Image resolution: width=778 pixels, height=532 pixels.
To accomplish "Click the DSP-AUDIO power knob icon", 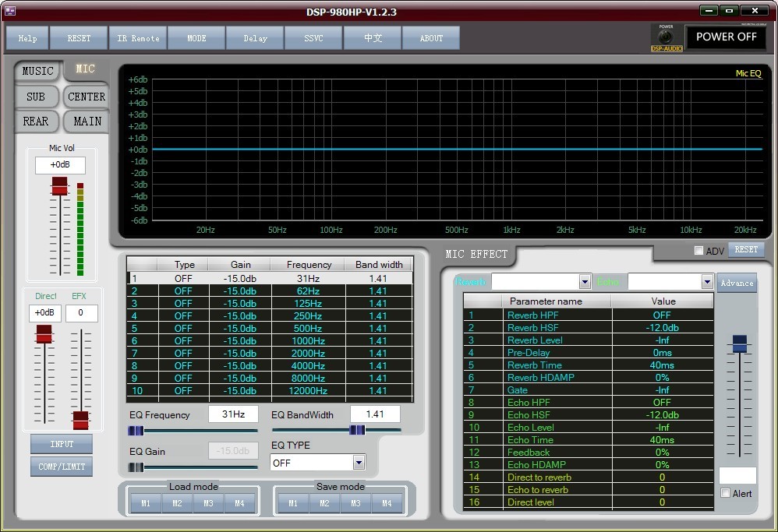I will [666, 38].
